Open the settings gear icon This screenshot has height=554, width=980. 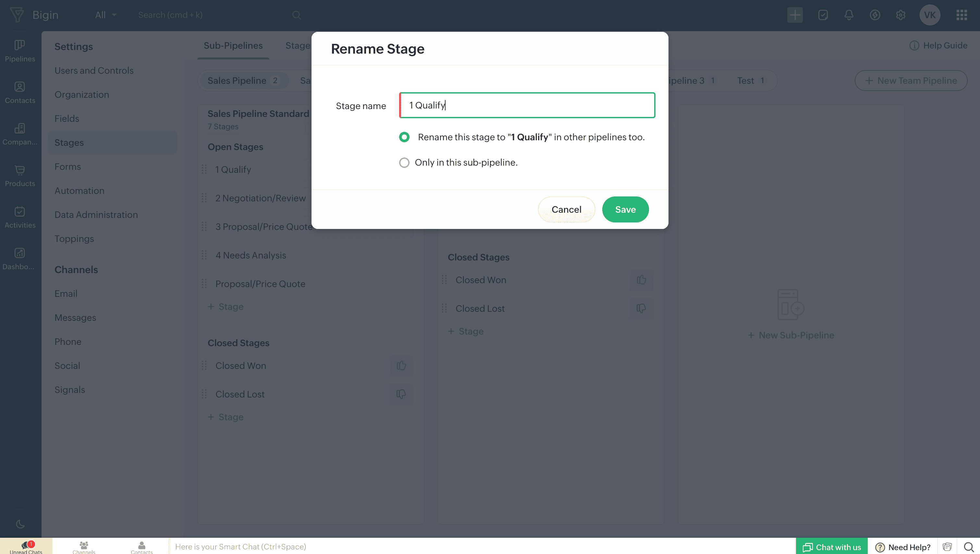coord(900,15)
